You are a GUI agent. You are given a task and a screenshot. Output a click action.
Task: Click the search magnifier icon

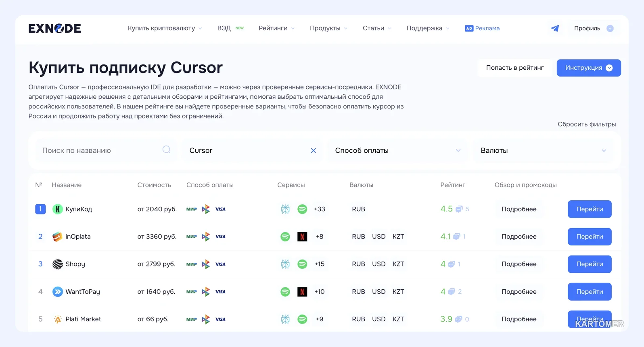(166, 150)
